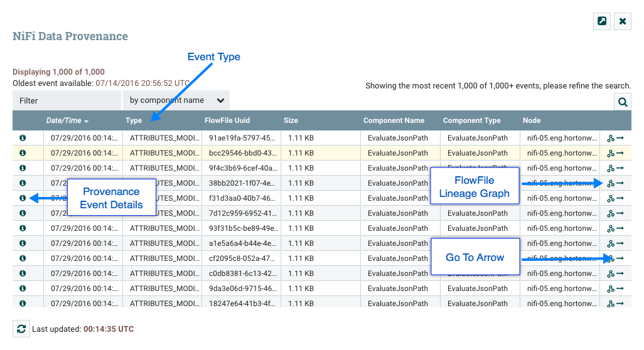
Task: Sort table by FlowFile Uuid column
Action: tap(227, 120)
